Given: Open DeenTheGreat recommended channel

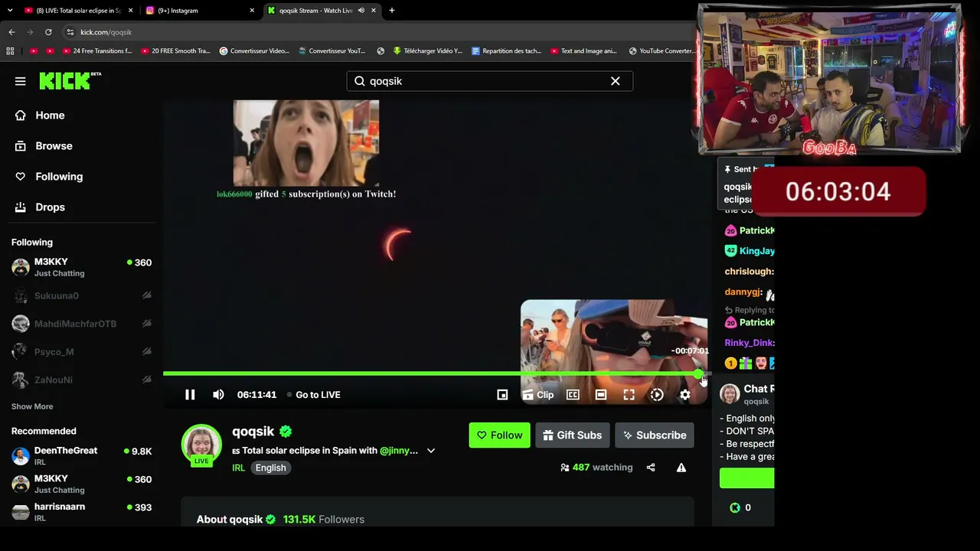Looking at the screenshot, I should click(x=81, y=456).
